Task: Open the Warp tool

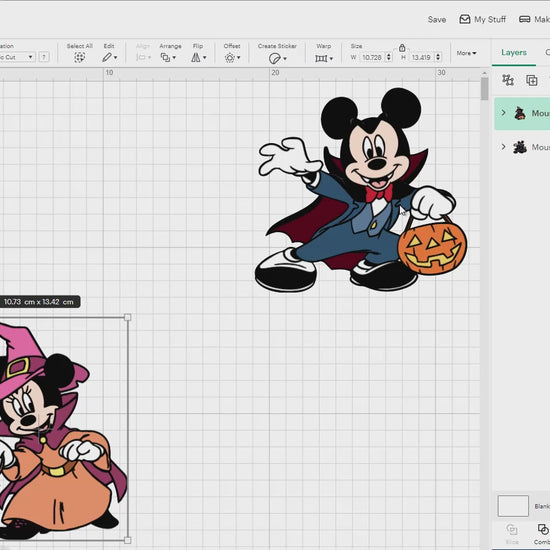Action: tap(323, 58)
